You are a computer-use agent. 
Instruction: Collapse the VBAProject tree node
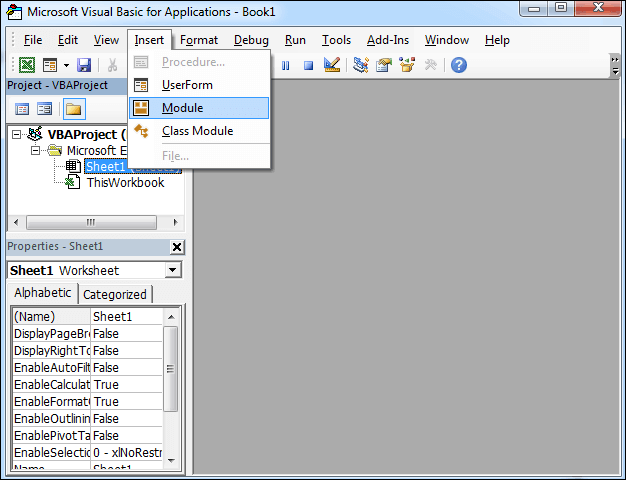(x=16, y=135)
